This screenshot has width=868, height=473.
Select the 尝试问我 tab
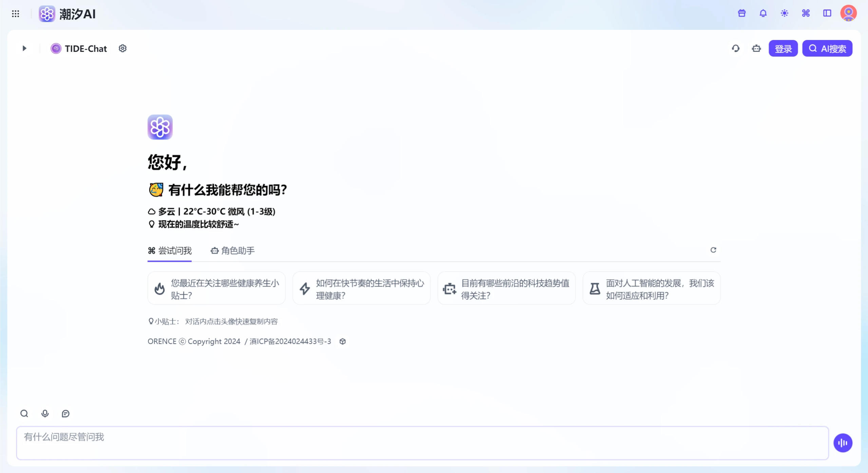169,251
